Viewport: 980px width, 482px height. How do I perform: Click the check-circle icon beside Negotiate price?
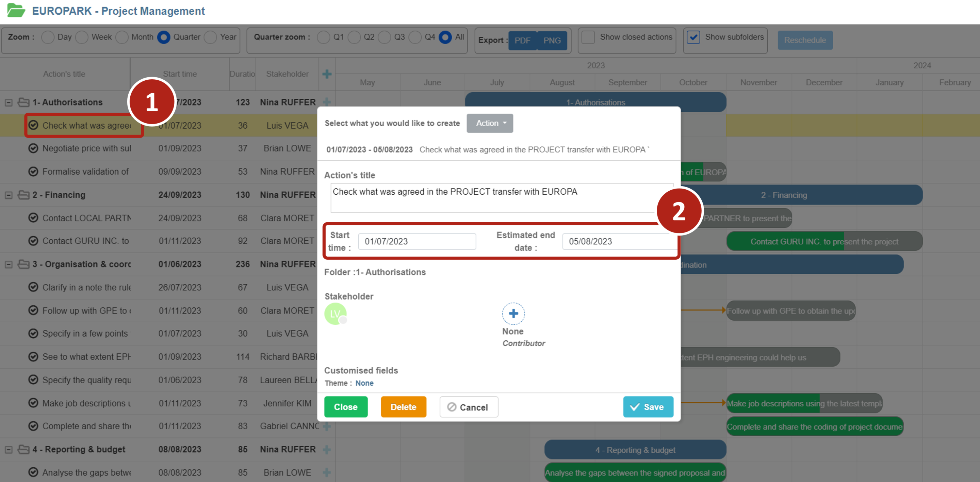33,148
